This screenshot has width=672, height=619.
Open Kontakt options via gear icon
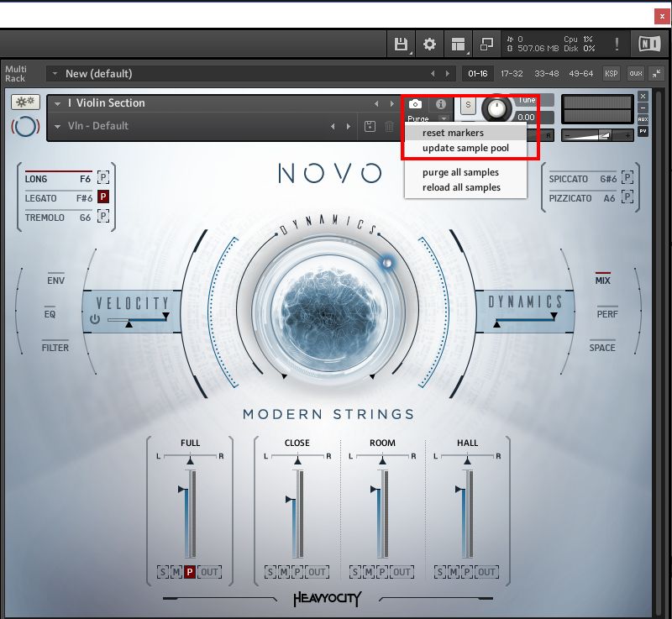pos(429,44)
